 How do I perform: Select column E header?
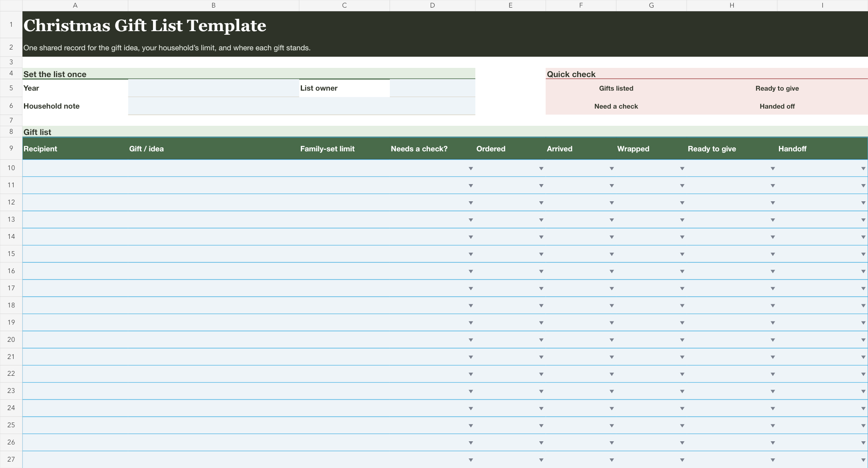(x=510, y=6)
